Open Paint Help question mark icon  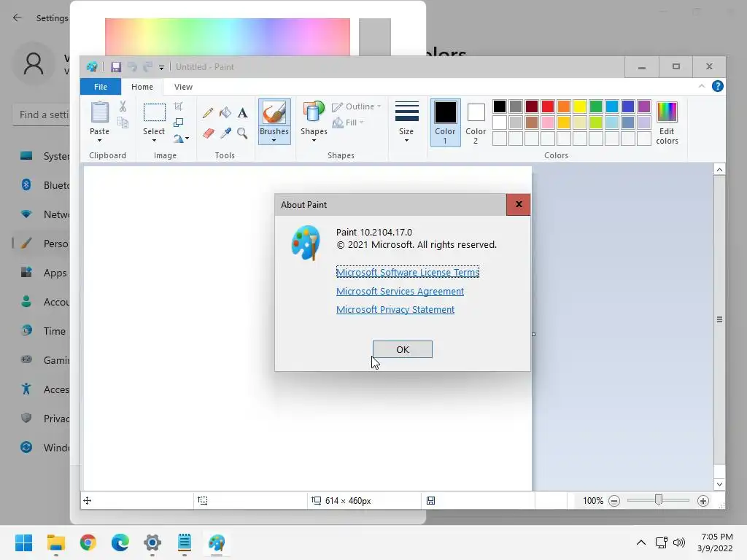(718, 86)
